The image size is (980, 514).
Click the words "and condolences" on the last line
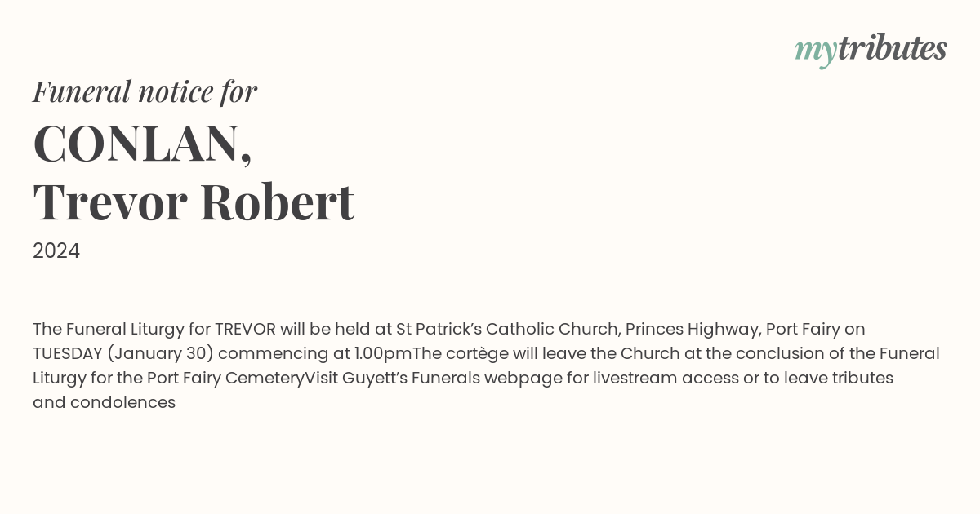coord(105,402)
